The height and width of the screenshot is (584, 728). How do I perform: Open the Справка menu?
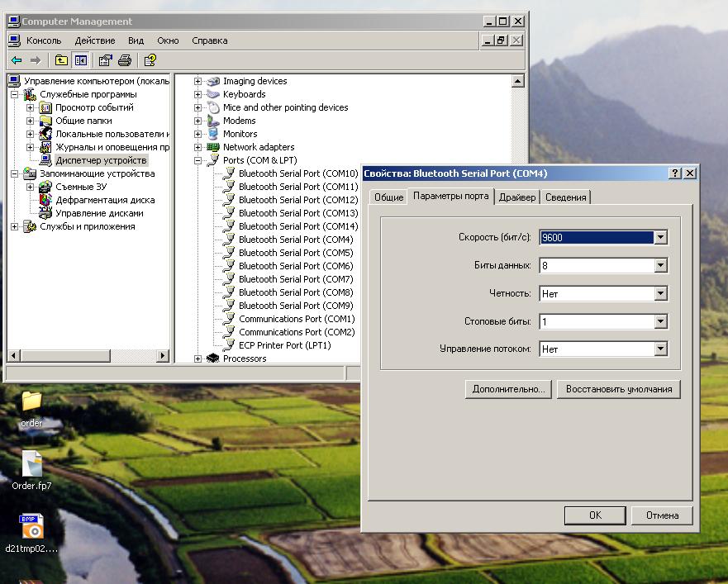tap(209, 40)
